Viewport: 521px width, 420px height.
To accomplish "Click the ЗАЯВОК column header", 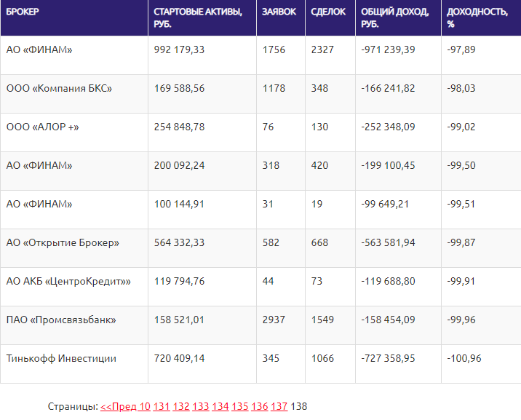I will pos(281,17).
